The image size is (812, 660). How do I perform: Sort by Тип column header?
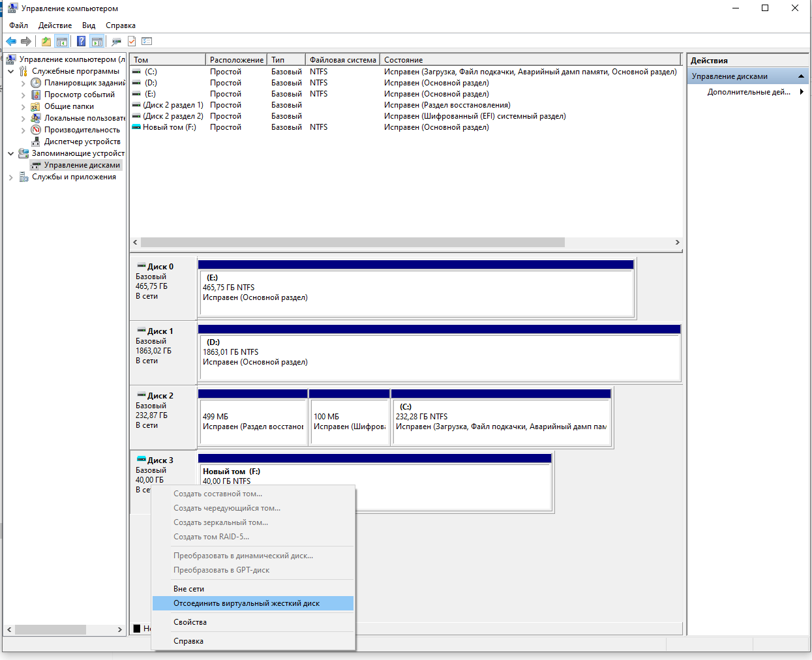pos(286,59)
